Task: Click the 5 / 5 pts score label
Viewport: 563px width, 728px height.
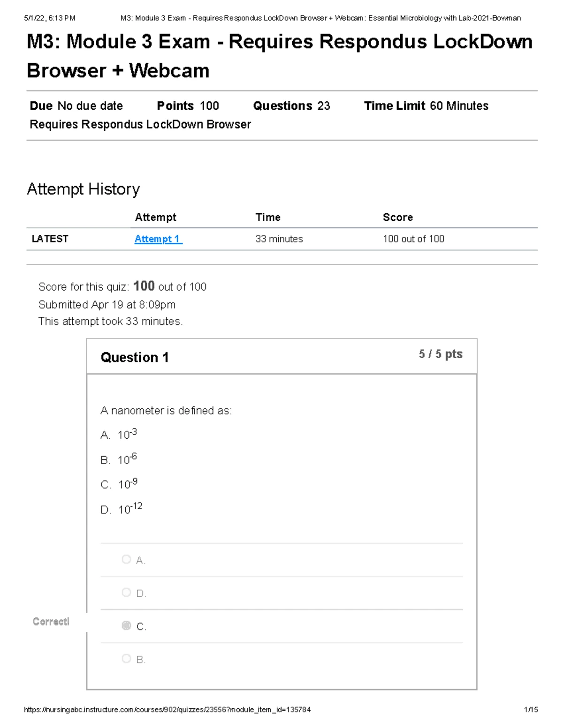Action: tap(441, 354)
